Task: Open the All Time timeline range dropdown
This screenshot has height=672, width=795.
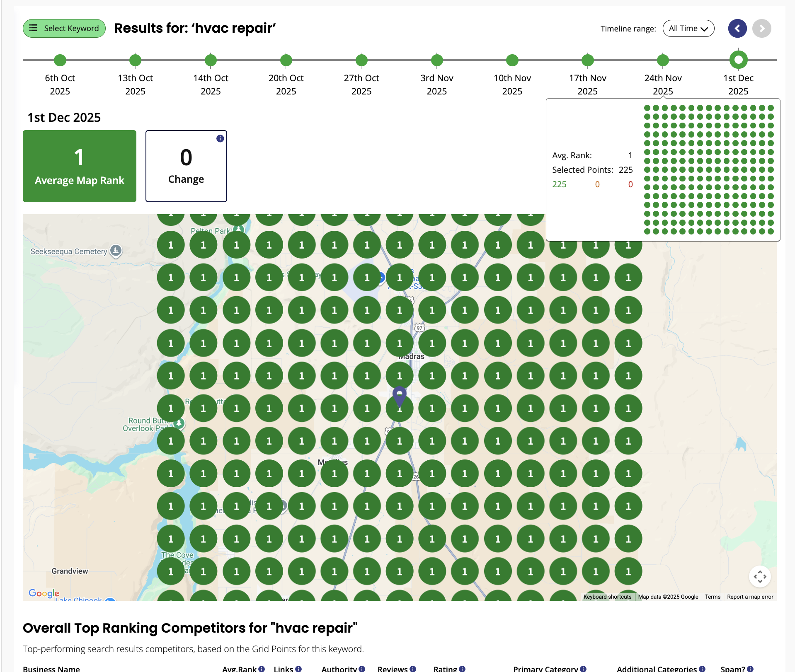Action: click(x=688, y=29)
